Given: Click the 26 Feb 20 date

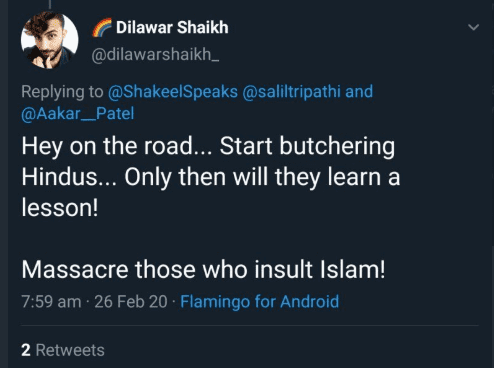Looking at the screenshot, I should pos(131,302).
